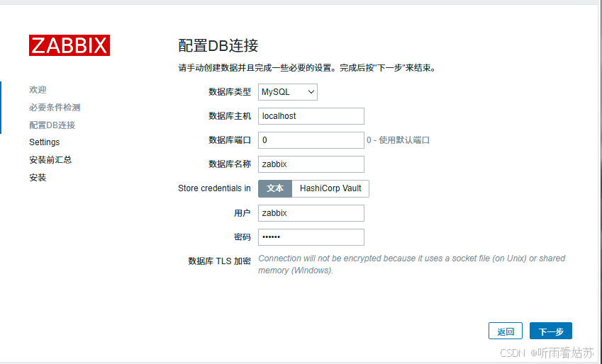Select 文本 for storing credentials
602x364 pixels.
tap(275, 188)
